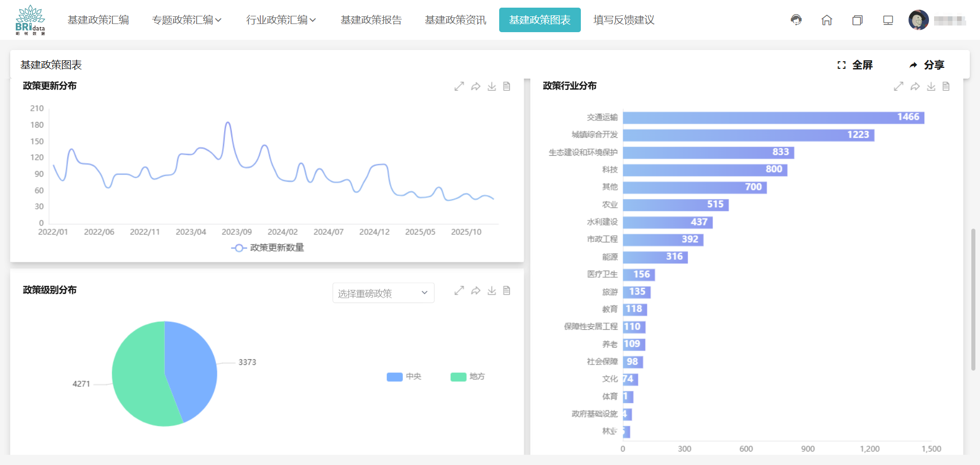Click 交通运输 bar showing 1466
The image size is (980, 465).
tap(773, 117)
